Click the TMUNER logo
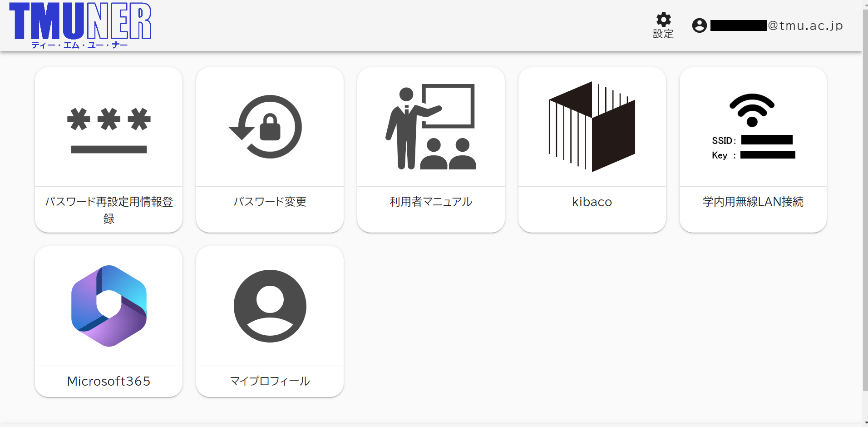Viewport: 868px width, 427px height. (80, 25)
